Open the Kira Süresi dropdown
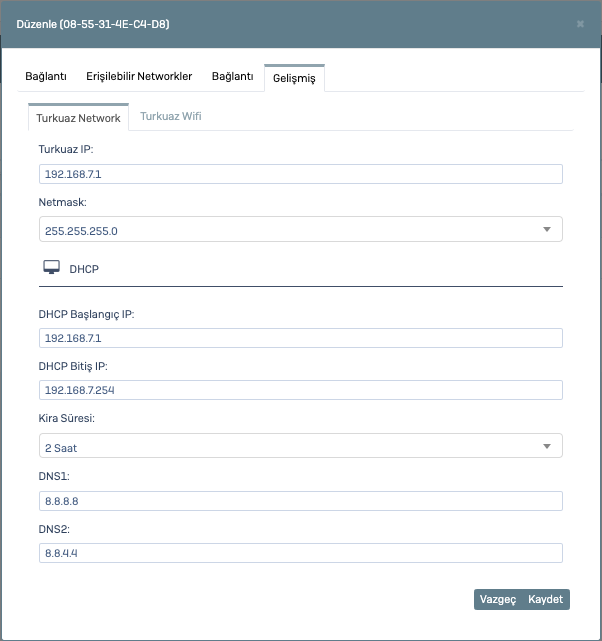602x641 pixels. coord(301,446)
